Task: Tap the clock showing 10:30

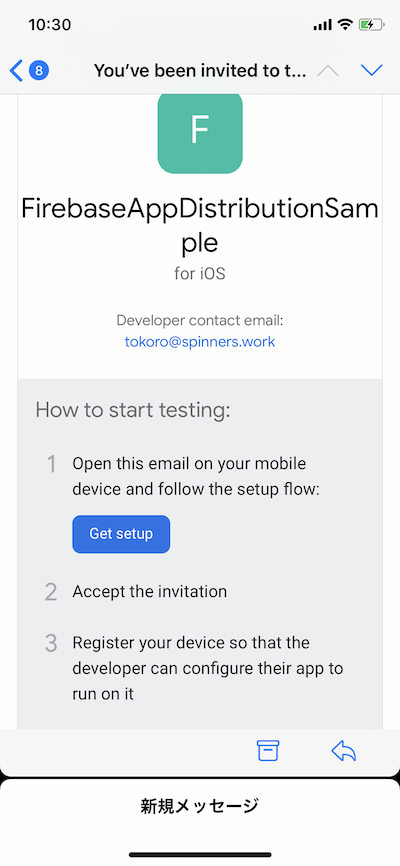Action: pyautogui.click(x=50, y=25)
